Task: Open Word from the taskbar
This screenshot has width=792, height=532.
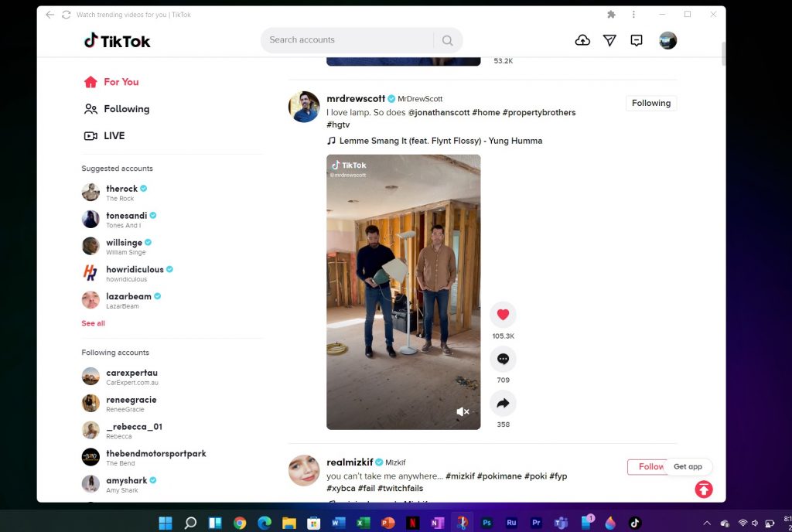Action: (x=339, y=523)
